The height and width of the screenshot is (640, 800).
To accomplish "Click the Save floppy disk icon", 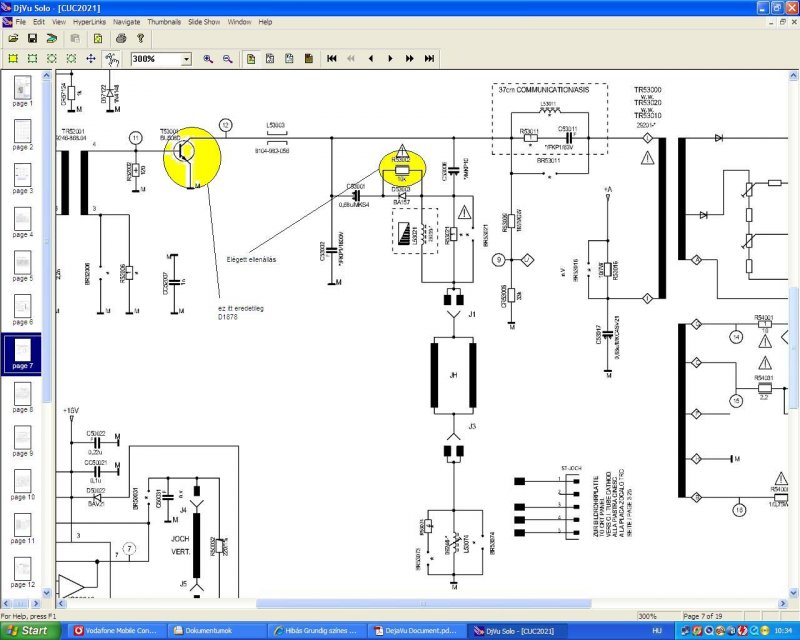I will (x=32, y=38).
